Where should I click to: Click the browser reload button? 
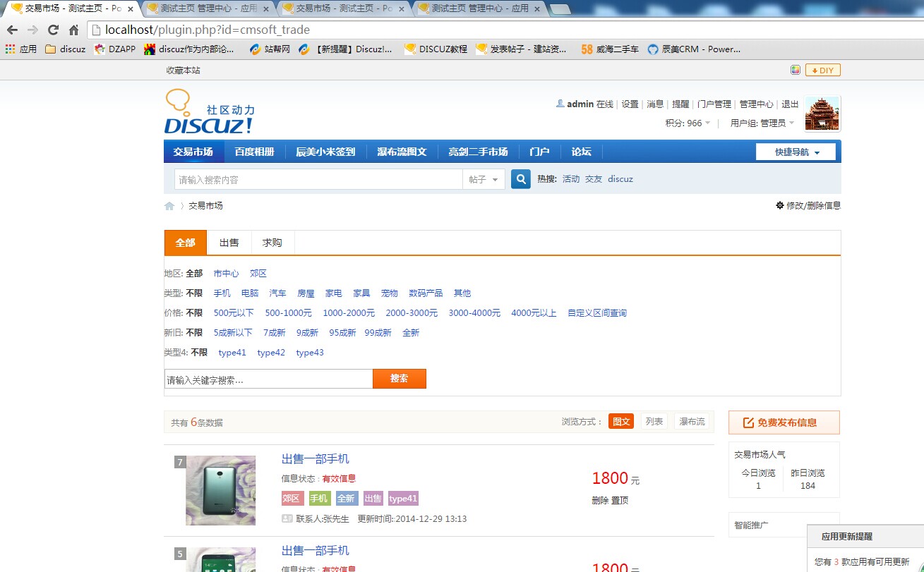(53, 30)
